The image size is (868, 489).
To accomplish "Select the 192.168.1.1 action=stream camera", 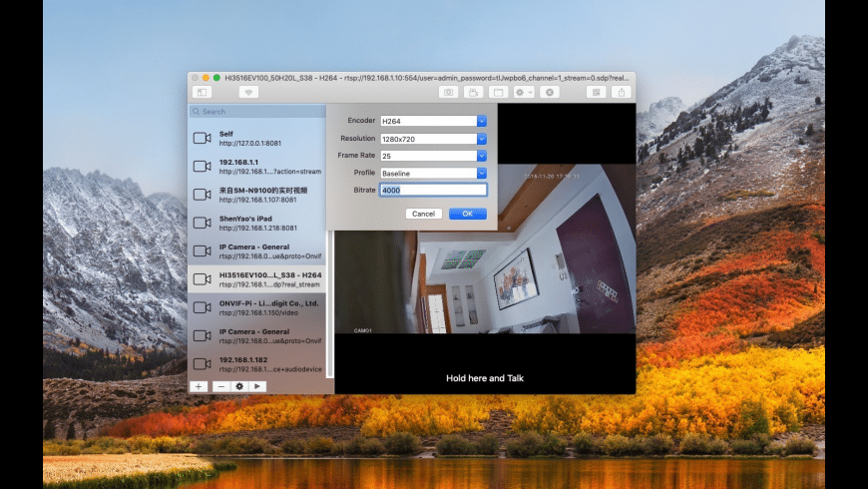I will (256, 166).
